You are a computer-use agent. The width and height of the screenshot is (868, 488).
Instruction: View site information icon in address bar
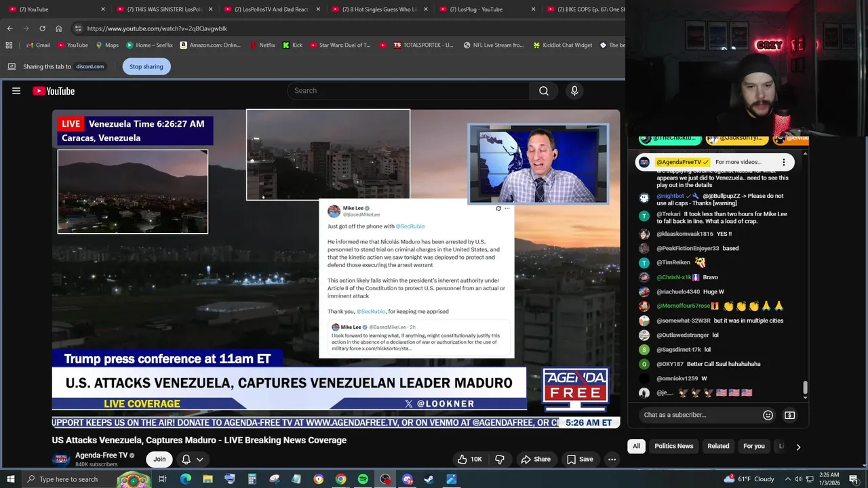(x=78, y=28)
